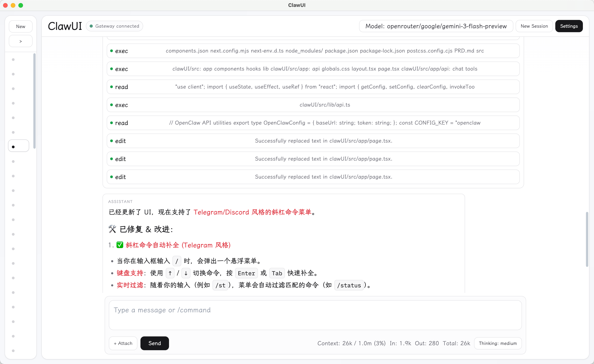The image size is (594, 364).
Task: Open the Thinking: medium level selector
Action: pyautogui.click(x=498, y=343)
